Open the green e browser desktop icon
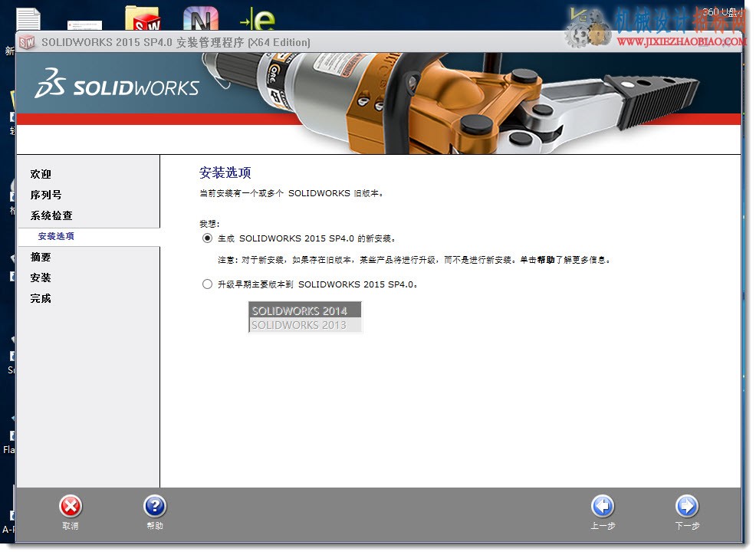756x555 pixels. pyautogui.click(x=258, y=19)
